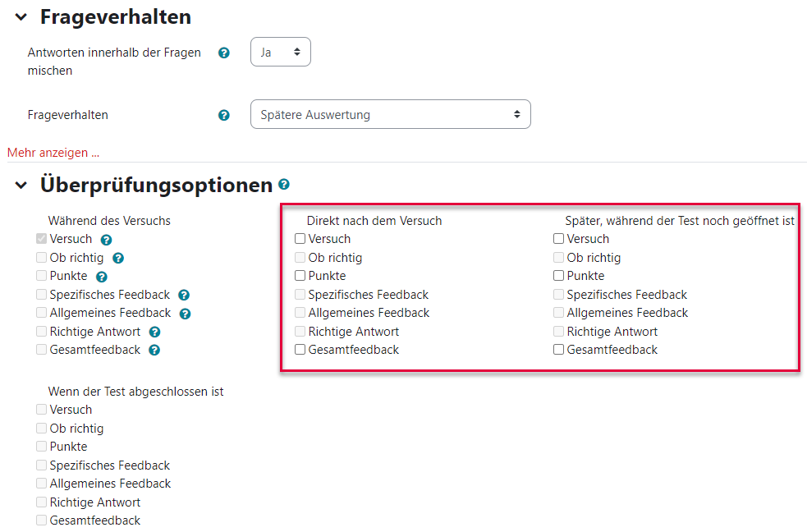The width and height of the screenshot is (807, 532).
Task: Check Gesamtfeedback under Später, während der Test
Action: pos(558,350)
